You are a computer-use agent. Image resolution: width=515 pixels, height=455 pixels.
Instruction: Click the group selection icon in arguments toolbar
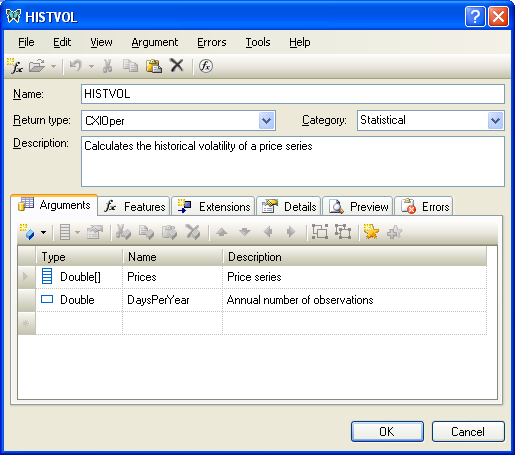[320, 232]
